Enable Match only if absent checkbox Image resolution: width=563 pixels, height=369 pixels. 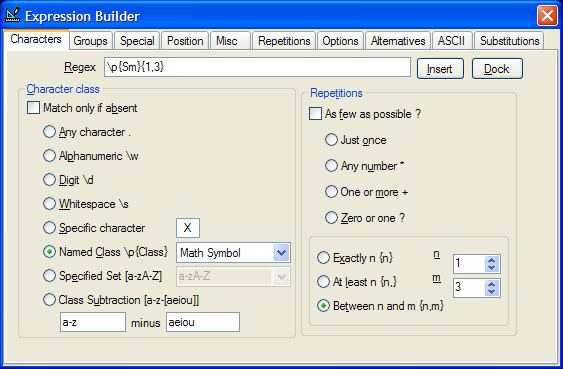pyautogui.click(x=33, y=108)
